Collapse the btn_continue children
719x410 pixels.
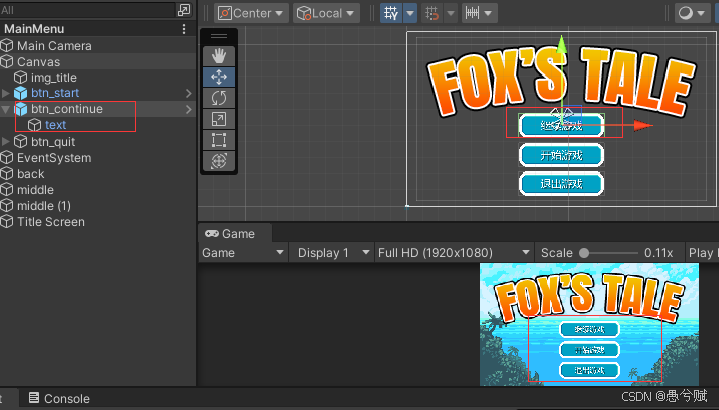click(x=6, y=110)
